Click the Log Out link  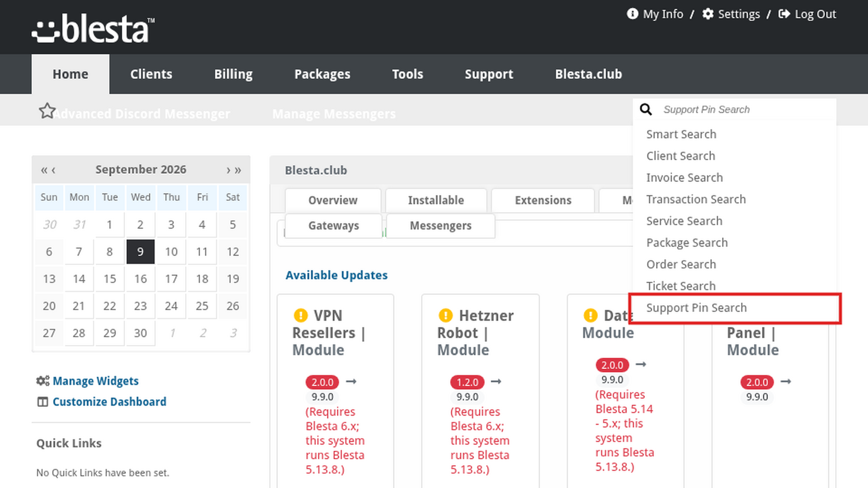(816, 14)
